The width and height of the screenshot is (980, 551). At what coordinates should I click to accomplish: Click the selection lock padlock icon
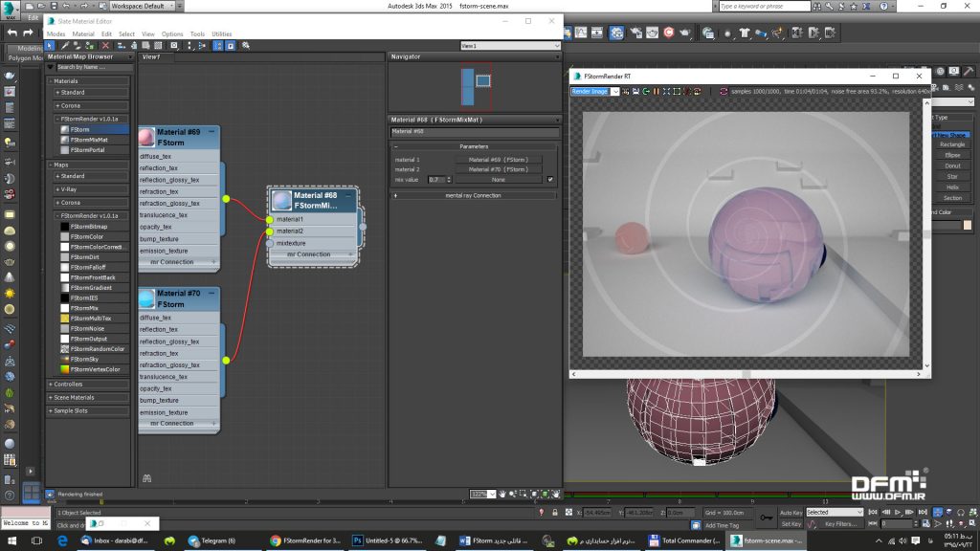tap(554, 513)
